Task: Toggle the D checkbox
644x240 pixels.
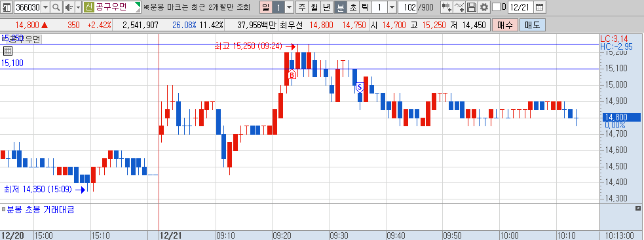Action: pyautogui.click(x=496, y=7)
